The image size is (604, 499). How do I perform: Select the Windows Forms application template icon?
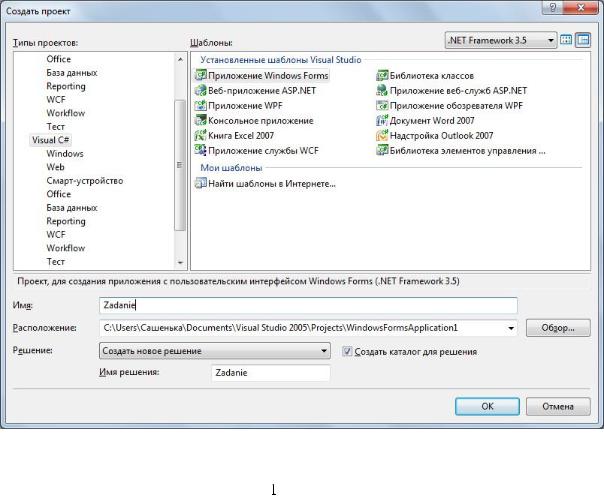200,75
